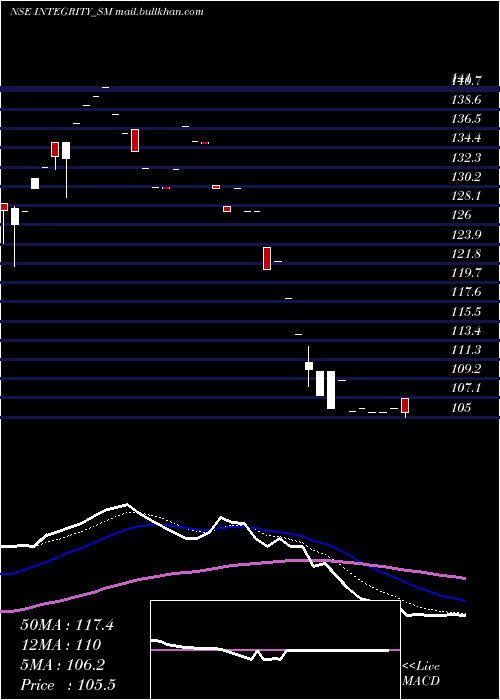
Task: Click the latest red candlestick near 105
Action: point(405,405)
